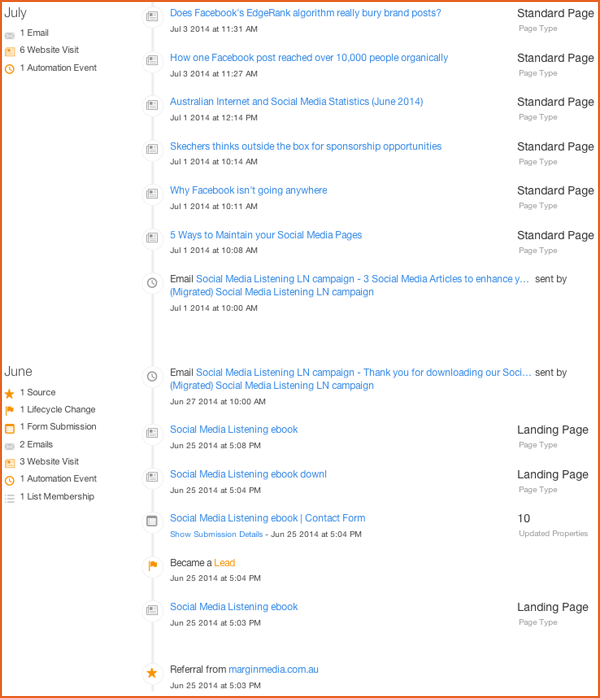Click the orange flag icon beside Became a Lead
Screen dimensions: 600x698
pyautogui.click(x=152, y=565)
